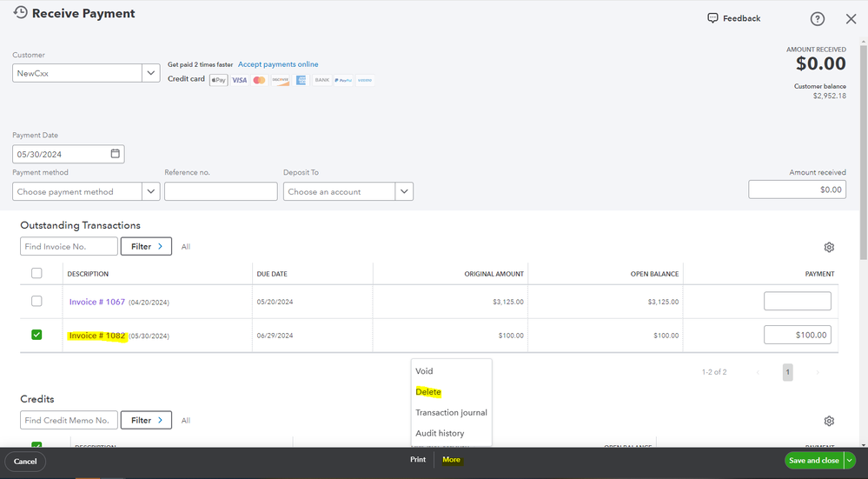Expand the Payment method dropdown
868x479 pixels.
[150, 191]
